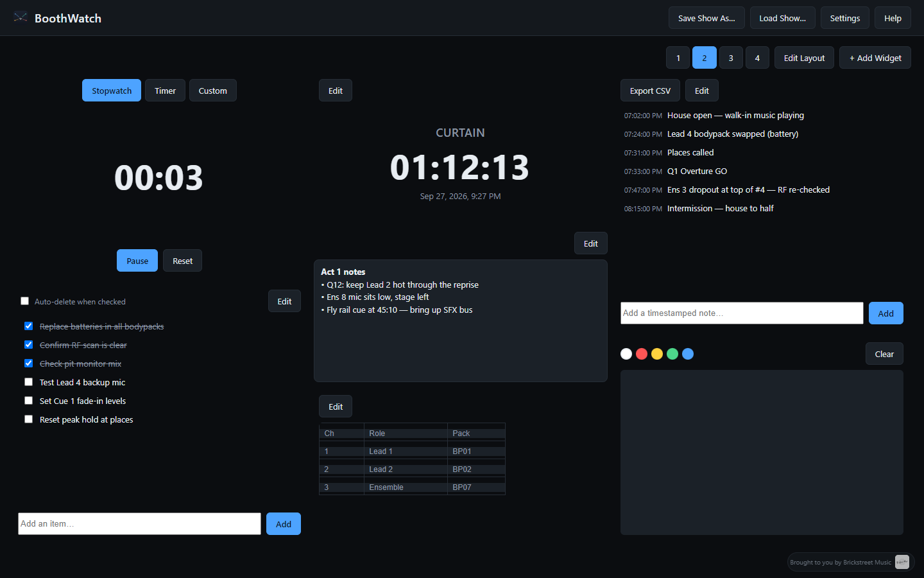Viewport: 924px width, 578px height.
Task: Click the BoothWatch logo icon
Action: point(21,18)
